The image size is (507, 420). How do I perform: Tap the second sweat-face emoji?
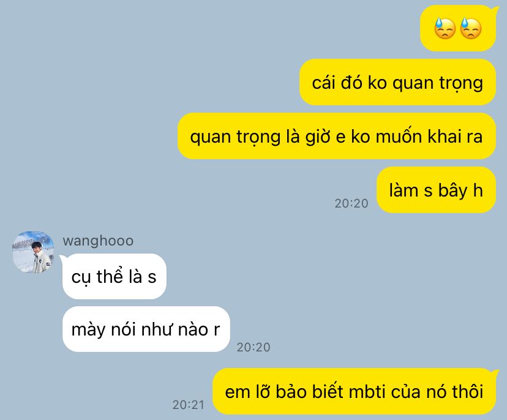tap(471, 28)
